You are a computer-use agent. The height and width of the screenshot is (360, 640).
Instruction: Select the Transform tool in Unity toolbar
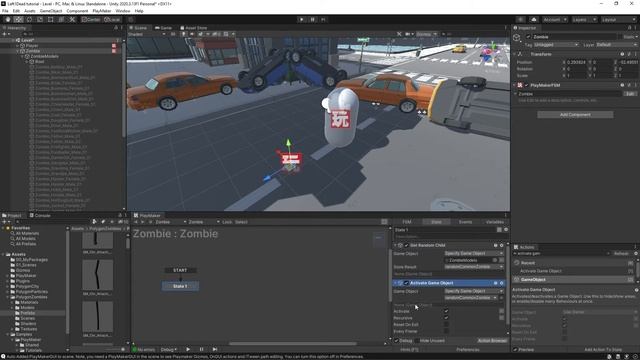tap(61, 19)
